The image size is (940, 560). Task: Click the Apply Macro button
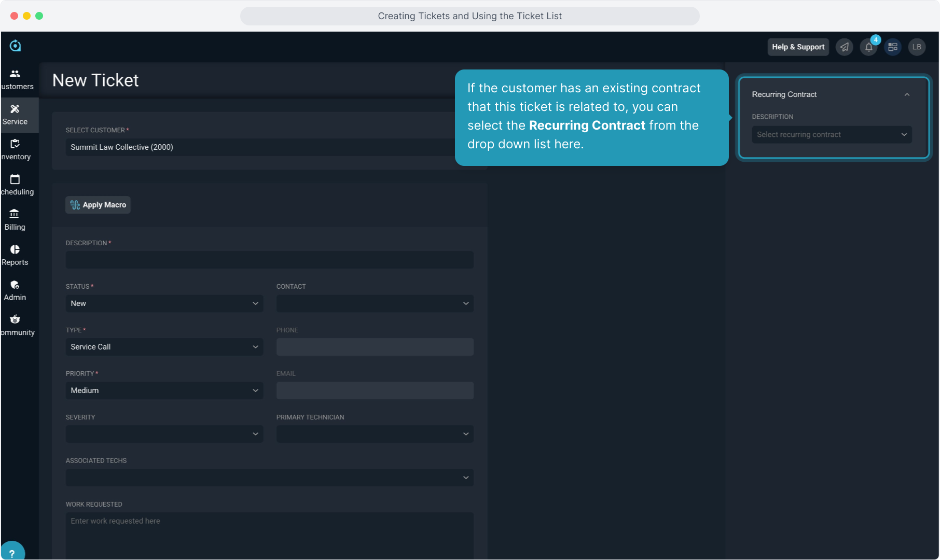98,205
